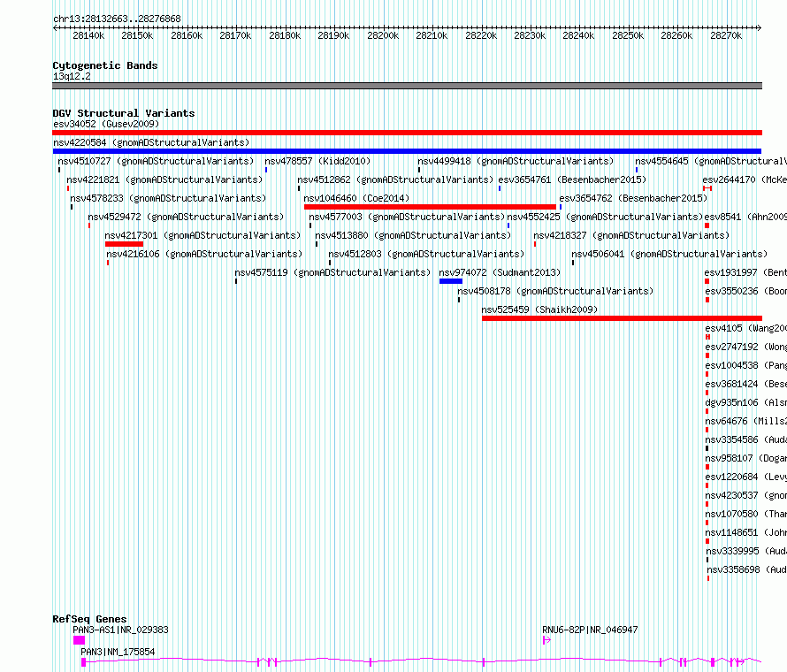Click the nsv4220584 blue variant bar
Viewport: 787px width, 672px height.
pyautogui.click(x=407, y=151)
